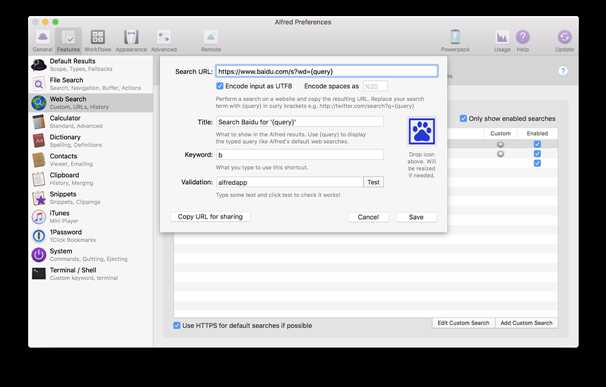The image size is (606, 387).
Task: Click the Save button
Action: click(x=416, y=217)
